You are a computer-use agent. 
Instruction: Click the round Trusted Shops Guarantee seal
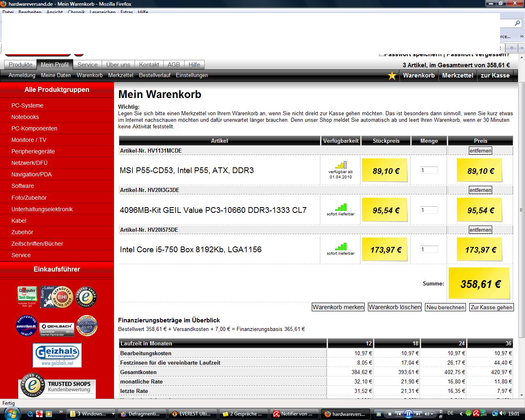86,297
